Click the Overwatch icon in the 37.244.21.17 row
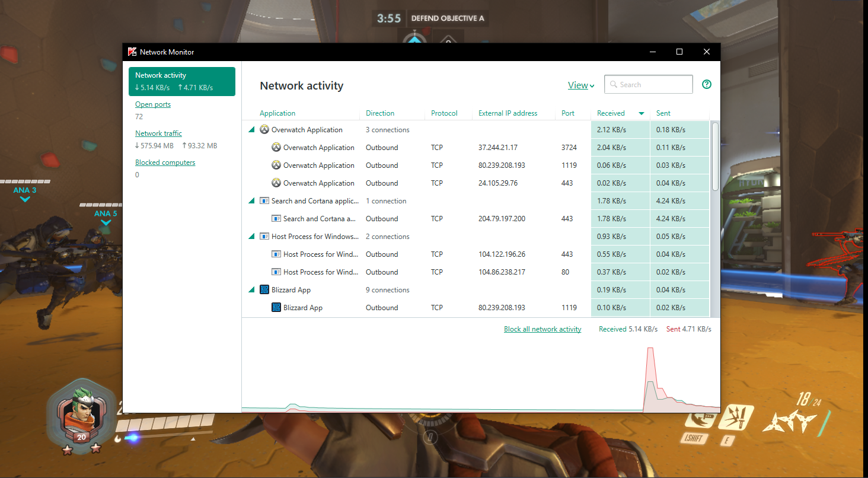The image size is (868, 478). (276, 148)
